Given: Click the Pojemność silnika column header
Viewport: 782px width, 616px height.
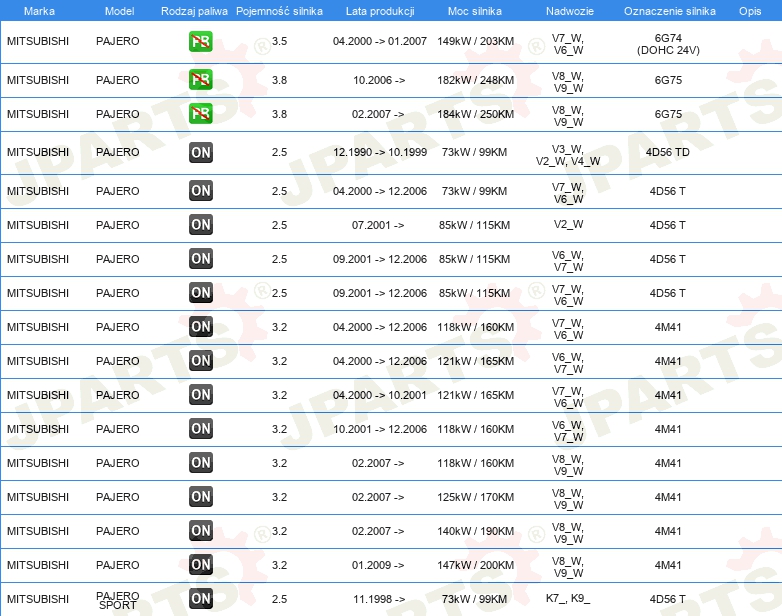Looking at the screenshot, I should click(279, 11).
